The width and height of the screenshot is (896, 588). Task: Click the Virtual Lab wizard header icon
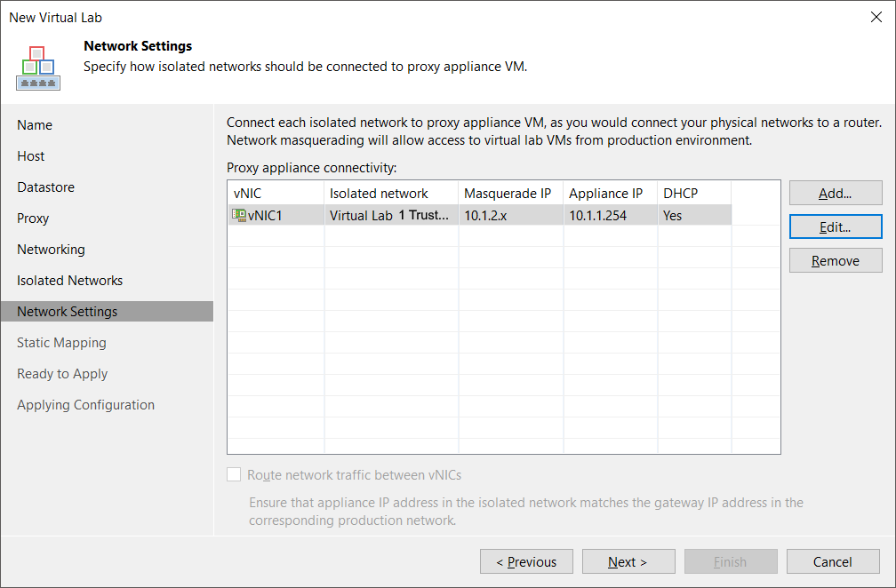click(x=38, y=68)
